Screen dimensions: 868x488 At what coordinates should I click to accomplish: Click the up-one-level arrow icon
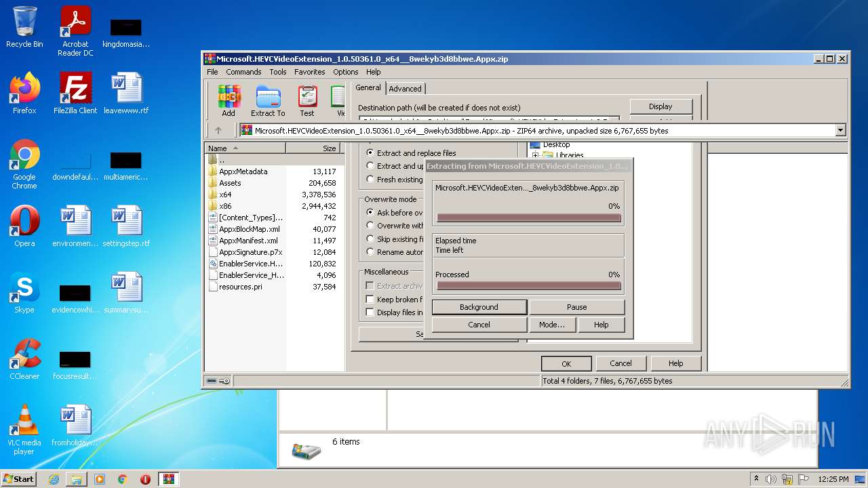click(x=218, y=131)
